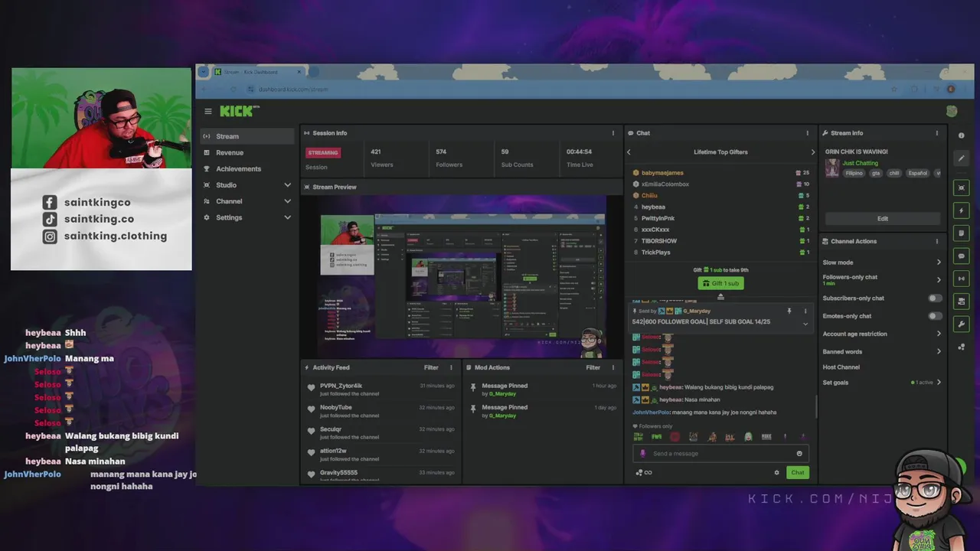This screenshot has height=551, width=980.
Task: Open Activity Feed Filter
Action: click(431, 367)
